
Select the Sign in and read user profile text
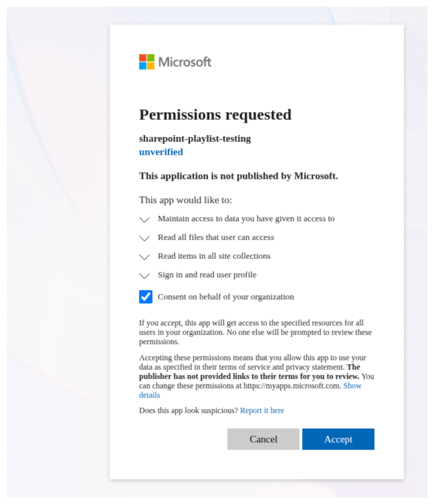[207, 275]
